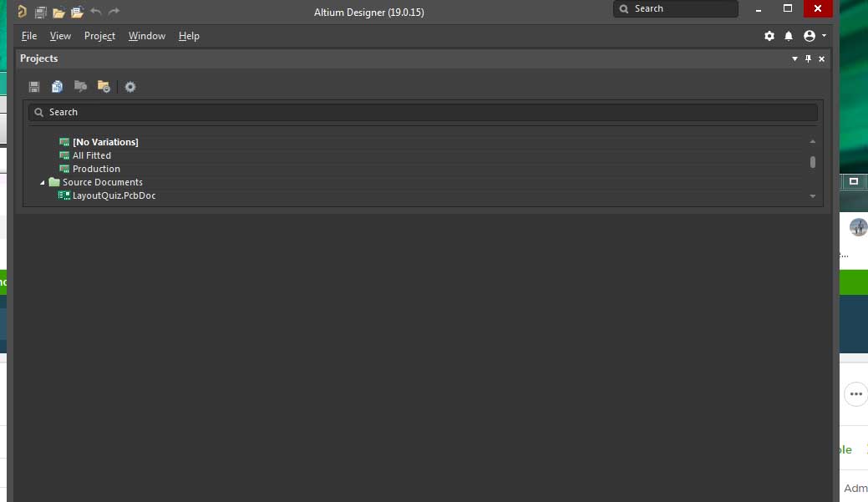Click the project tree scroll down arrow

click(813, 196)
